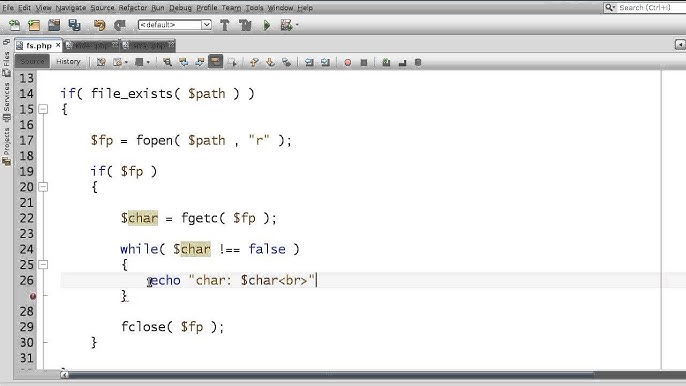Click Find Next Occurrence icon

point(200,63)
